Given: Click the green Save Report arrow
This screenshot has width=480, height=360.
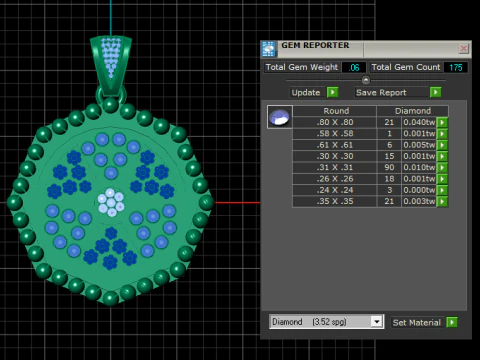Looking at the screenshot, I should click(x=435, y=92).
